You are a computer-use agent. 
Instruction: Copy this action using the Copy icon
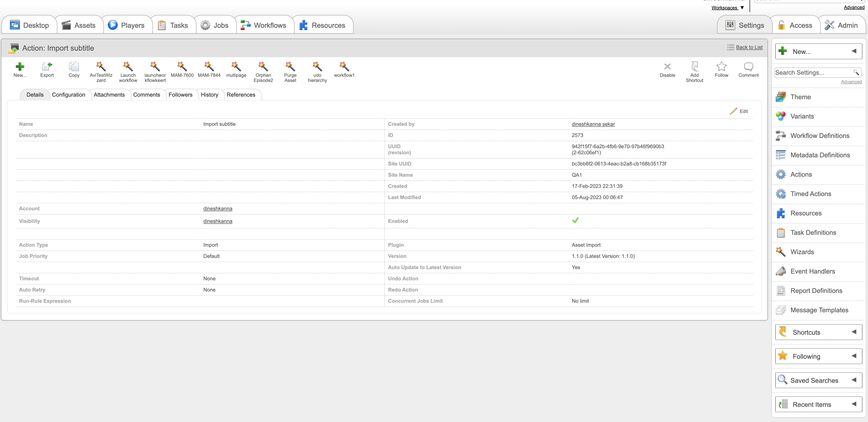[x=74, y=67]
